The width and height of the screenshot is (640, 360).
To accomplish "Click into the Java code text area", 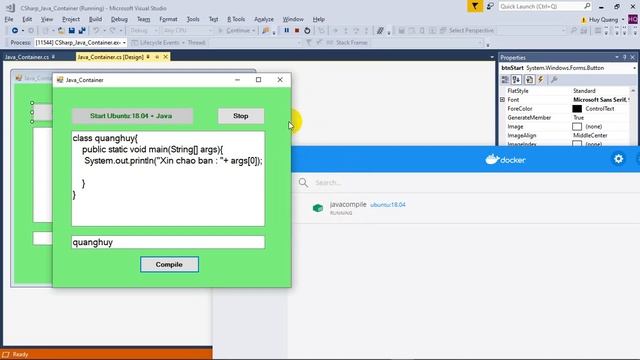I will click(168, 178).
